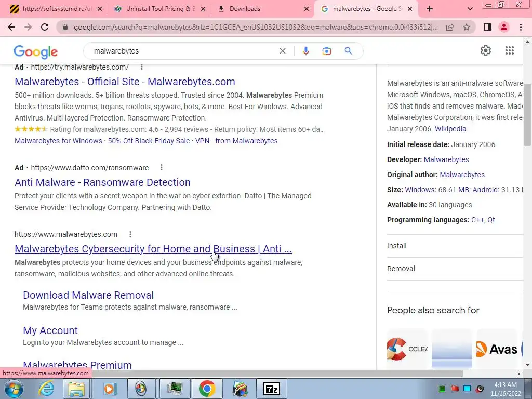Start voice search with the microphone
The image size is (532, 399).
point(305,51)
